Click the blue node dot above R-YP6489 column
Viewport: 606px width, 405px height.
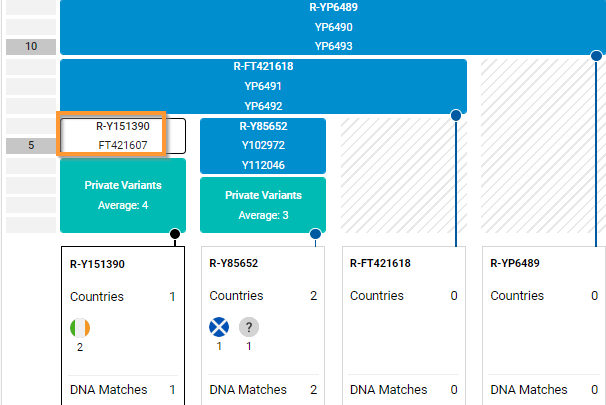597,56
